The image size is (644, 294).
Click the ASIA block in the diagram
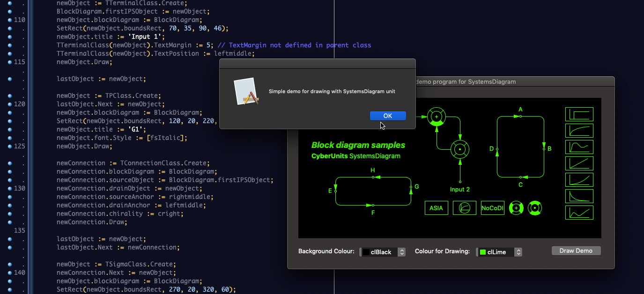[437, 208]
